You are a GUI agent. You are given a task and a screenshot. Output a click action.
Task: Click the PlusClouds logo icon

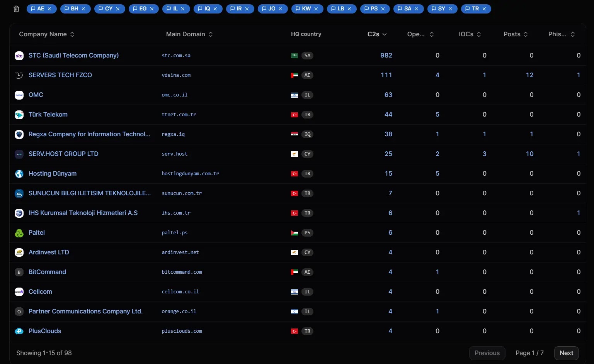point(19,331)
